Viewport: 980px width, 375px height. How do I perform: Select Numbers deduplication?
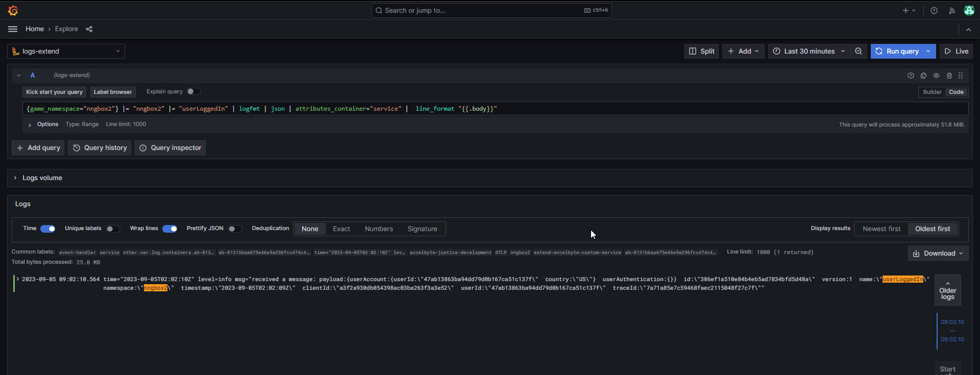coord(379,229)
